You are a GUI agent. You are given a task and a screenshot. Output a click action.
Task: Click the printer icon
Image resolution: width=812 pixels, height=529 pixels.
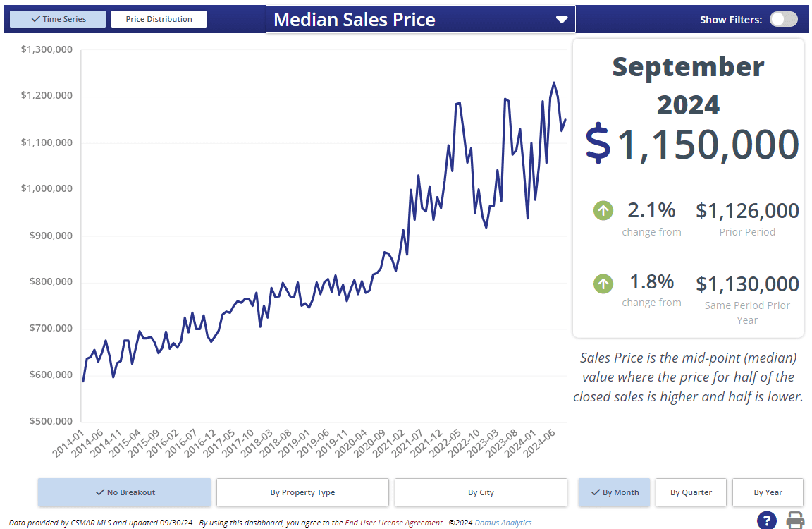796,521
